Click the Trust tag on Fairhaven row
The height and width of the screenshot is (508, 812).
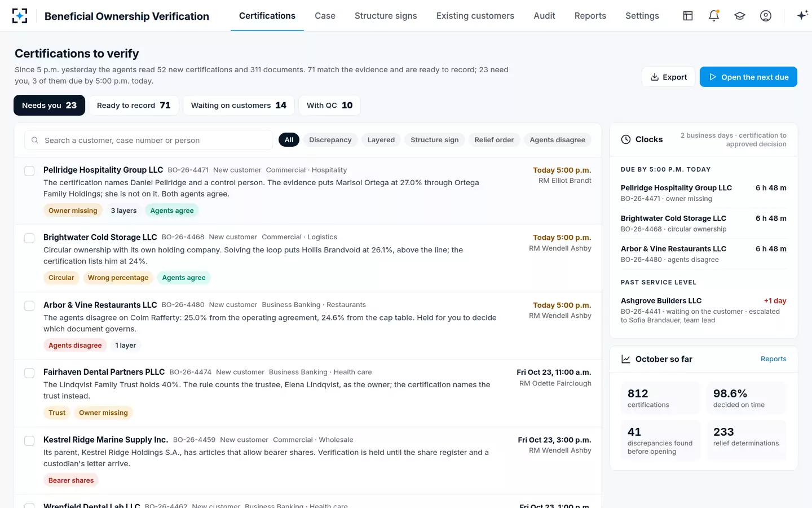pyautogui.click(x=57, y=413)
